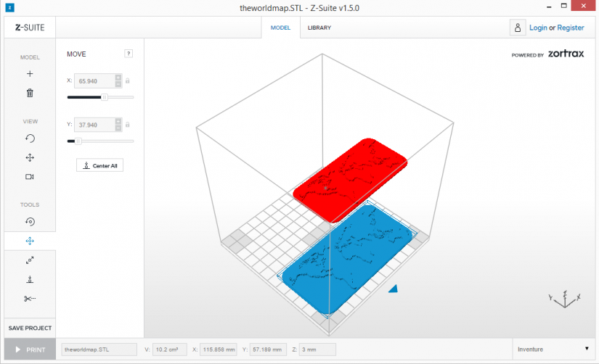
Task: Delete model using the trash icon
Action: pyautogui.click(x=30, y=93)
